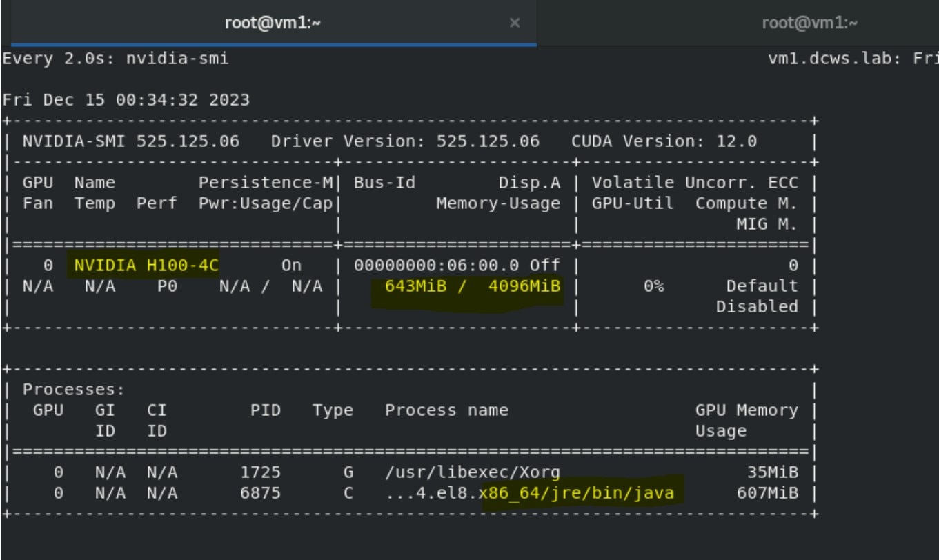Click the bus ID '00000000:06:00.0'
Screen dimensions: 939x560
[x=436, y=266]
